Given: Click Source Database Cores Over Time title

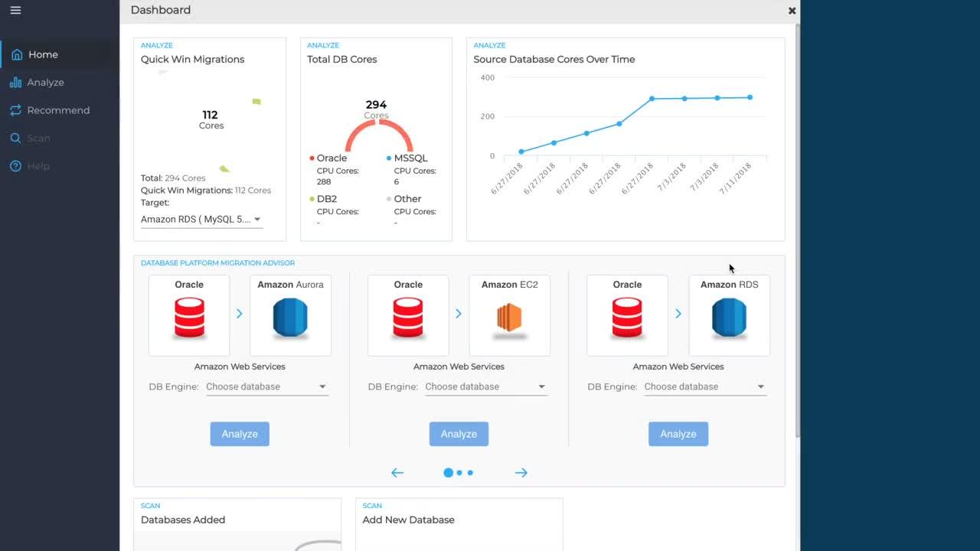Looking at the screenshot, I should click(554, 59).
